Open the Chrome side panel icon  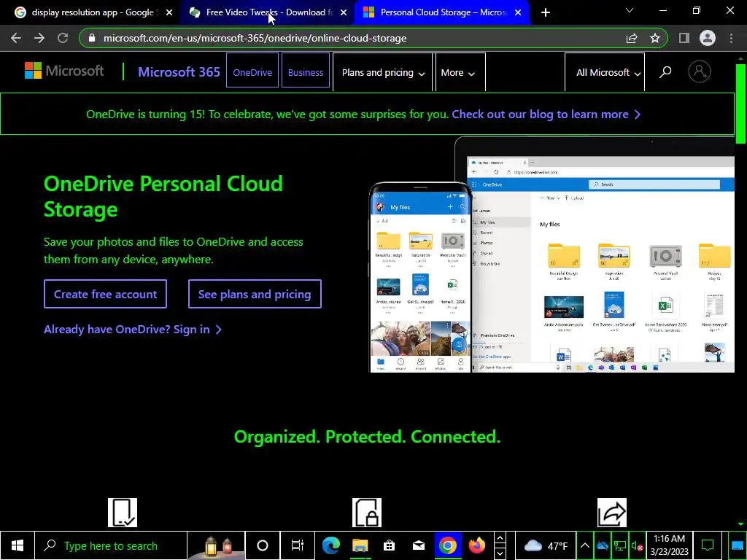click(x=684, y=38)
